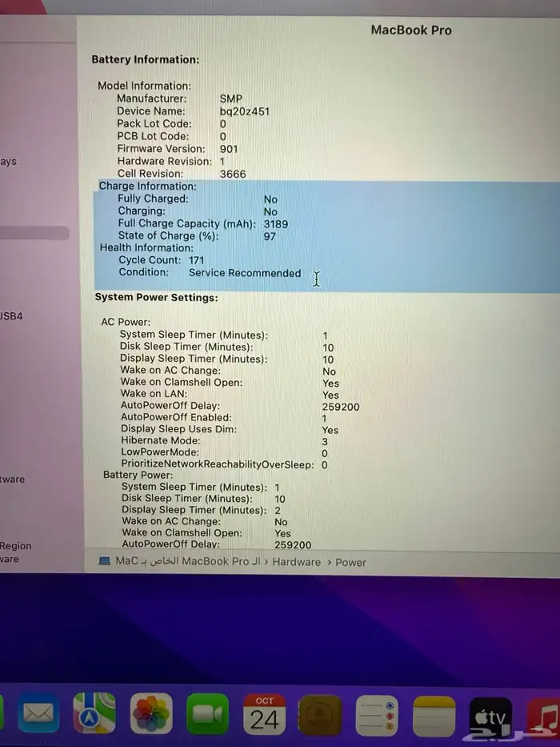This screenshot has width=560, height=747.
Task: Select Hardware in the path bar
Action: click(x=296, y=562)
